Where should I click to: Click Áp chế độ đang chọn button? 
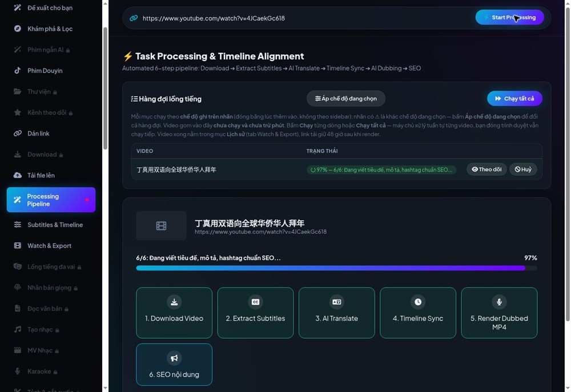(345, 99)
